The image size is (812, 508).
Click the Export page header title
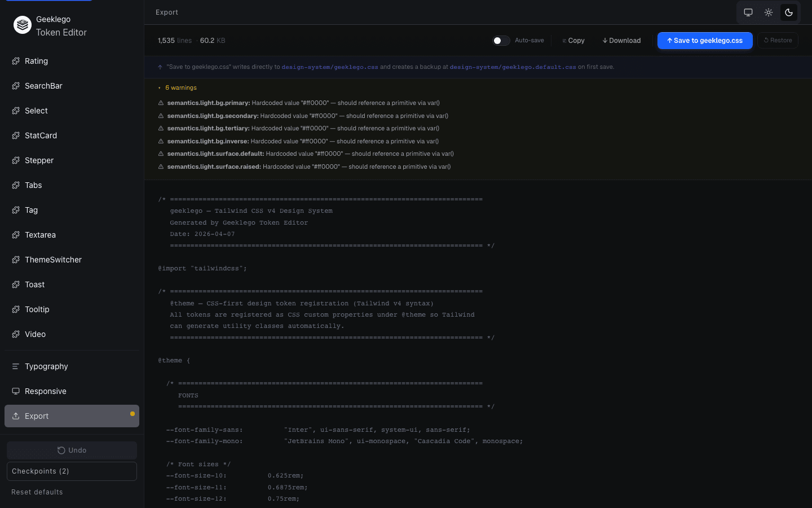click(167, 12)
